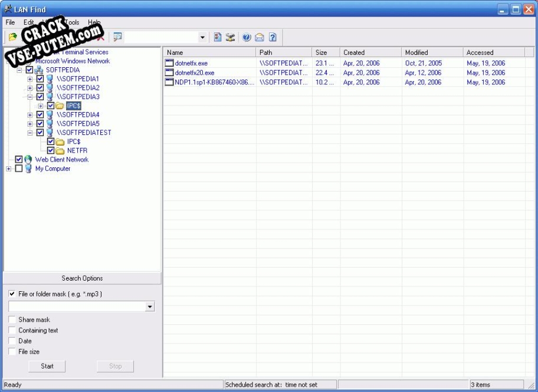538x392 pixels.
Task: Enable the Containing text option
Action: [x=12, y=330]
